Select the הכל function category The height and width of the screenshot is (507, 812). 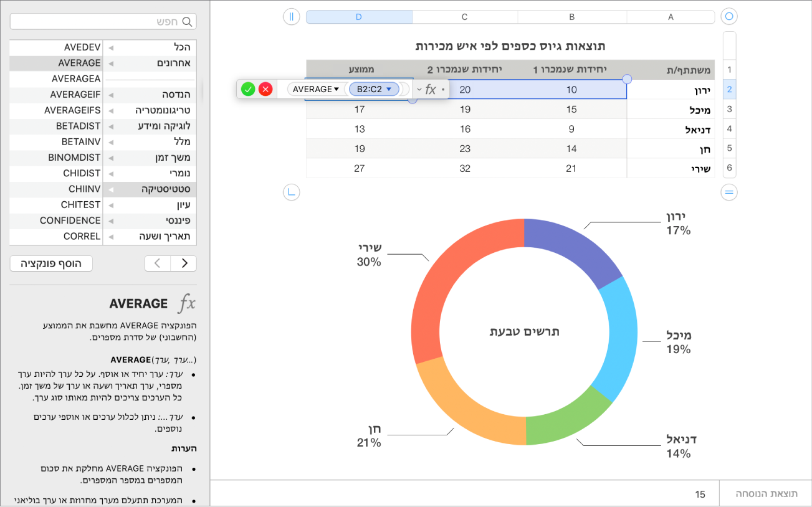tap(150, 47)
